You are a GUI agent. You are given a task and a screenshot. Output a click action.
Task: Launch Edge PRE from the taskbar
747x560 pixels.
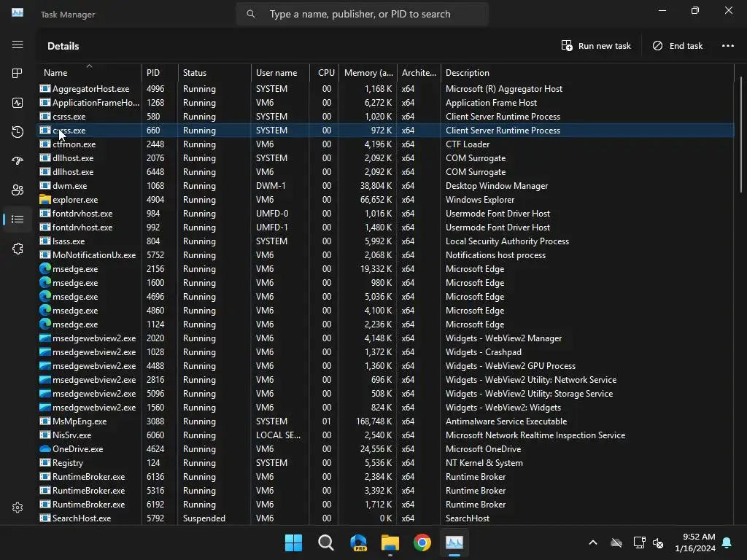(358, 542)
